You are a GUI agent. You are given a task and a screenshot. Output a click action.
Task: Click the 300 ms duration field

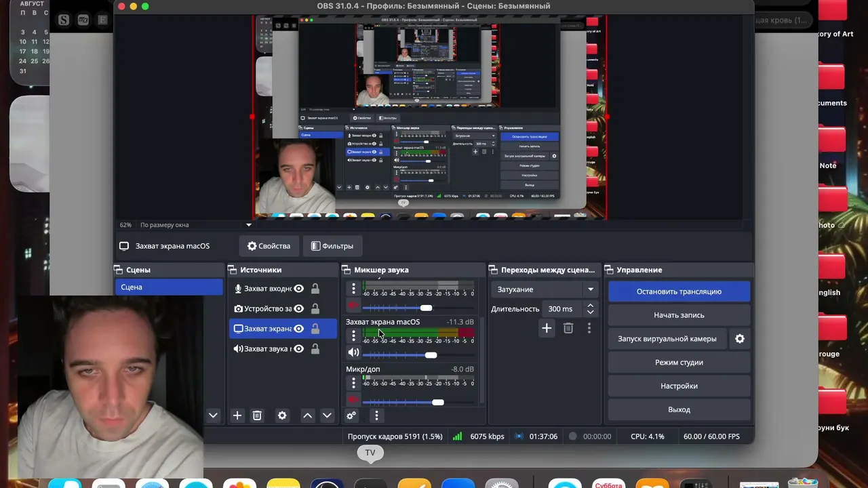pyautogui.click(x=562, y=309)
